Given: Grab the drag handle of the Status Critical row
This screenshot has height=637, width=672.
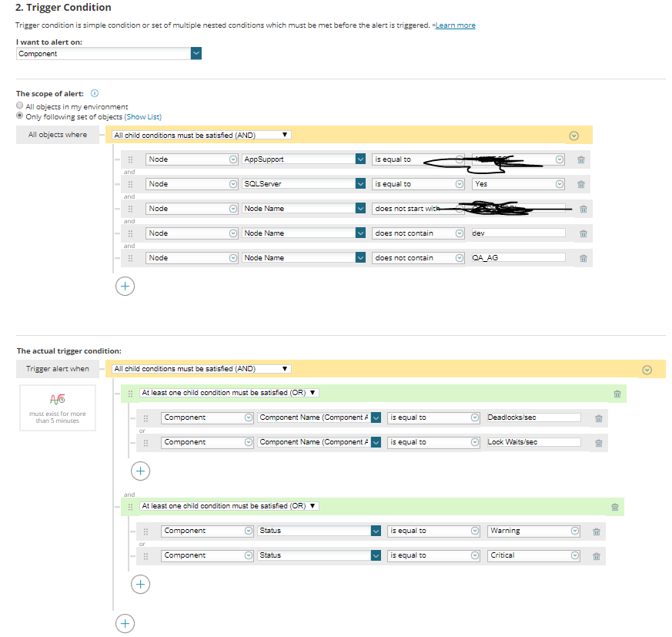Looking at the screenshot, I should [x=145, y=556].
